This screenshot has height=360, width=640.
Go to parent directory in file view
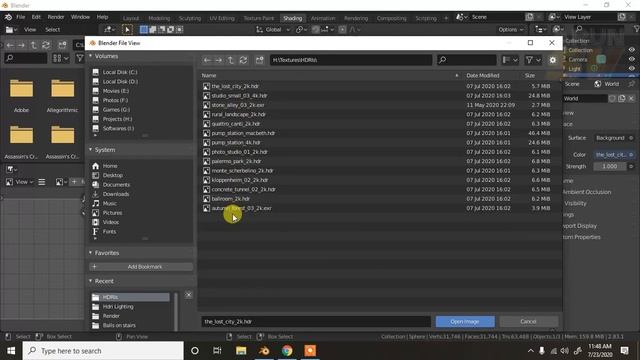pos(231,60)
